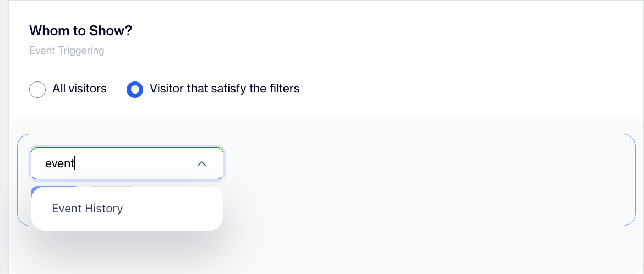
Task: Click the empty circle beside All visitors
Action: [37, 89]
